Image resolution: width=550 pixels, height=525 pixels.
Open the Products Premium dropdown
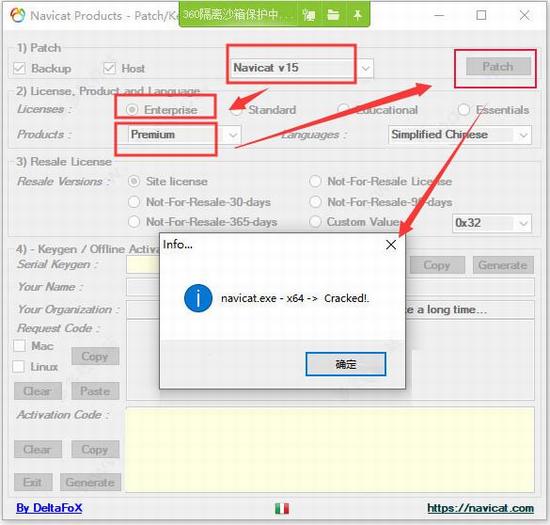pos(233,135)
